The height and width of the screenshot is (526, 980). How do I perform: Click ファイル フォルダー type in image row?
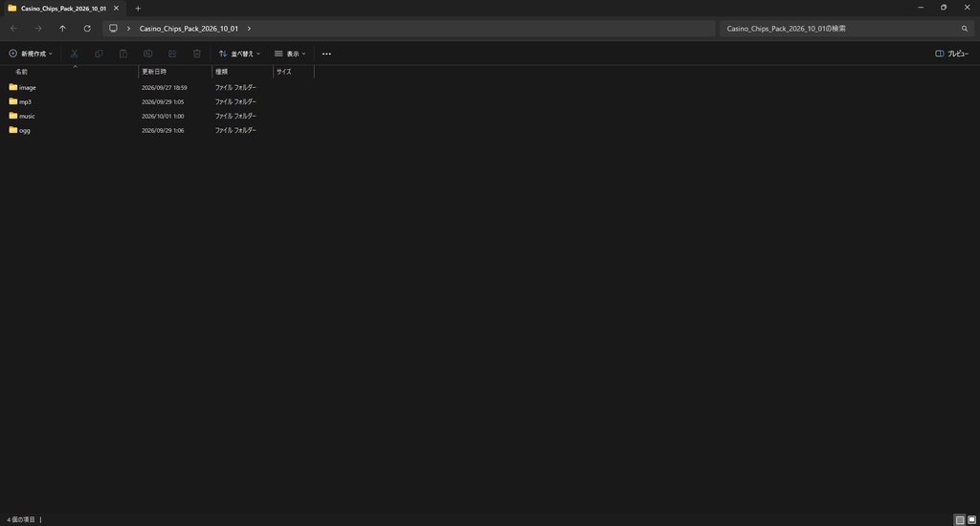point(235,87)
